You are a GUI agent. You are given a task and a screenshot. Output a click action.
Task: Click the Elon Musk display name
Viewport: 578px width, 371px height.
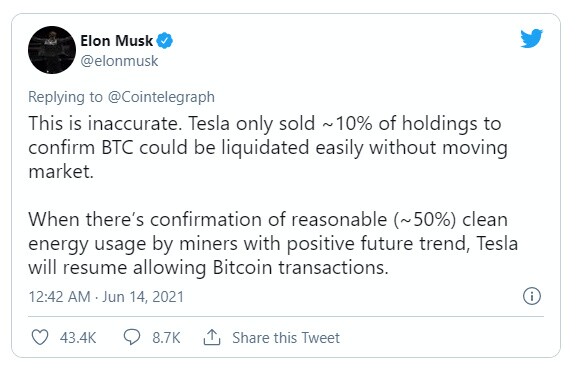point(116,41)
